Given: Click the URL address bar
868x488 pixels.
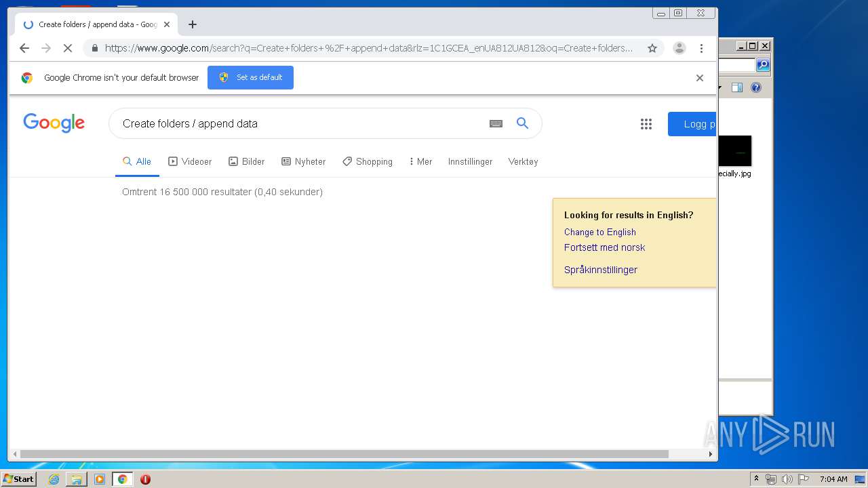Looking at the screenshot, I should pos(369,48).
